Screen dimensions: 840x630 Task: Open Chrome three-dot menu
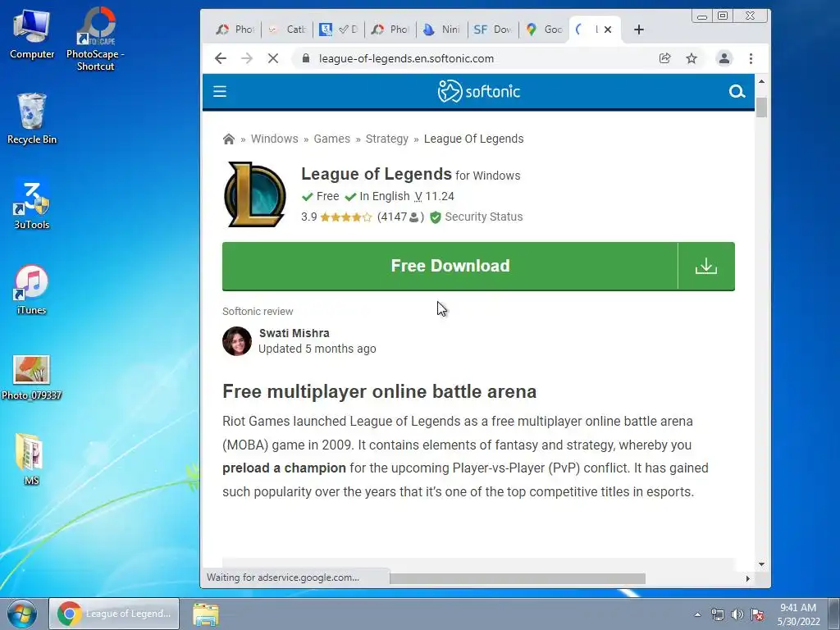751,58
